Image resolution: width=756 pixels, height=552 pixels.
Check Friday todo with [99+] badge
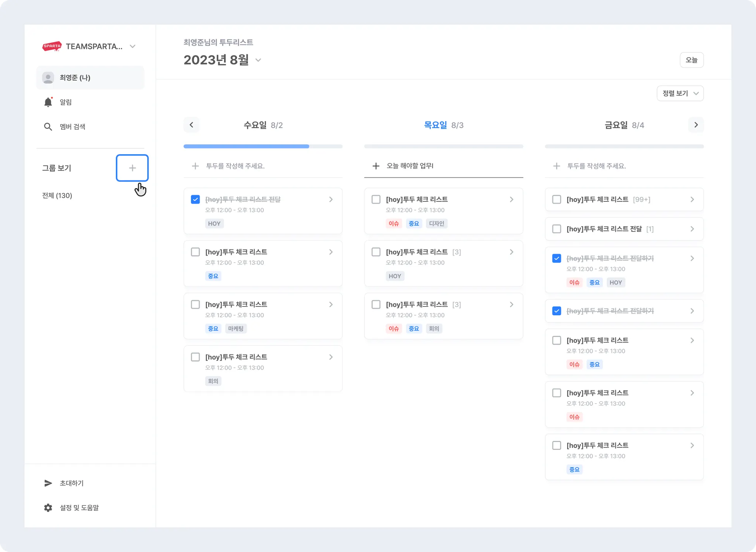556,199
